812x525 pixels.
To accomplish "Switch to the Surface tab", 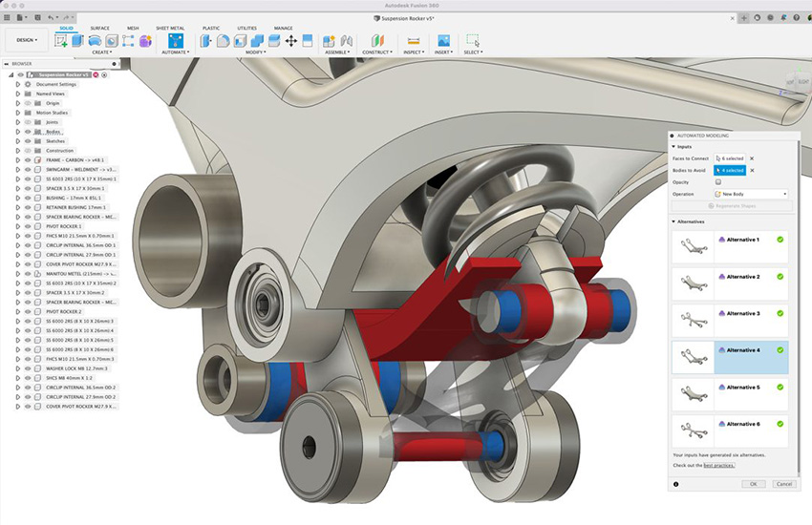I will coord(100,28).
